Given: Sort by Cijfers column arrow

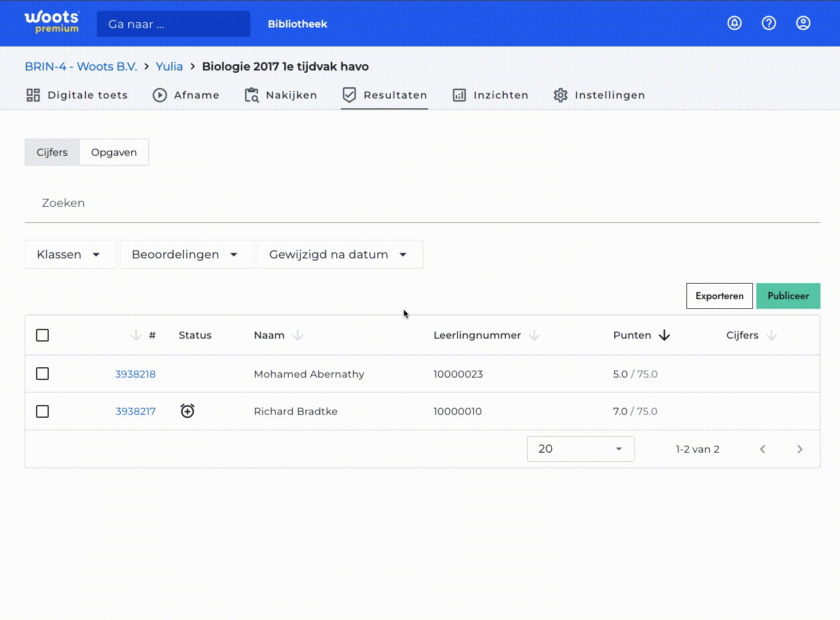Looking at the screenshot, I should point(771,335).
